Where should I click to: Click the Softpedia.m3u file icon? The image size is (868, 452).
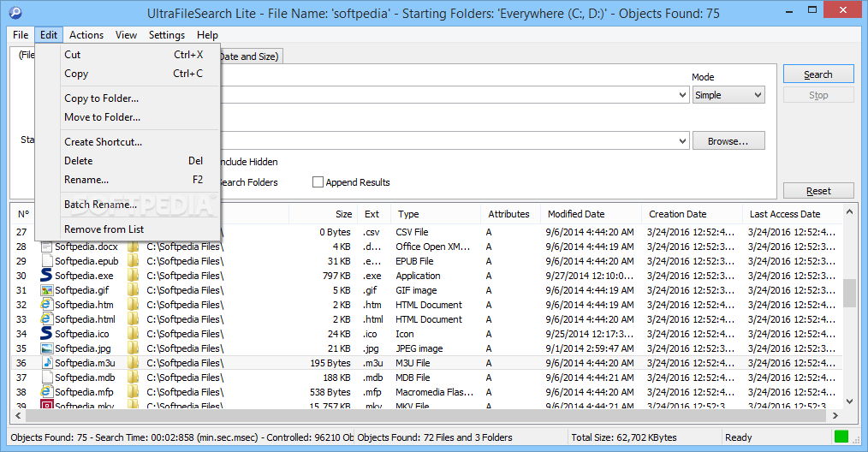[46, 363]
